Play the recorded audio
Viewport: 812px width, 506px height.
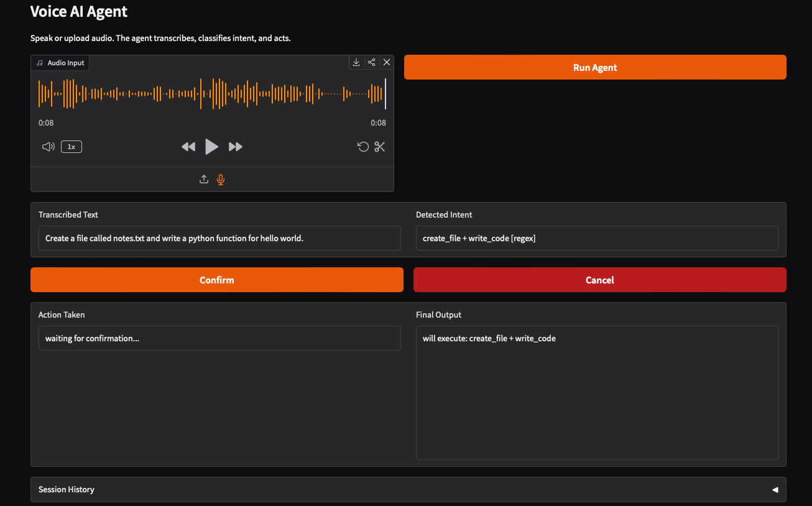click(211, 147)
